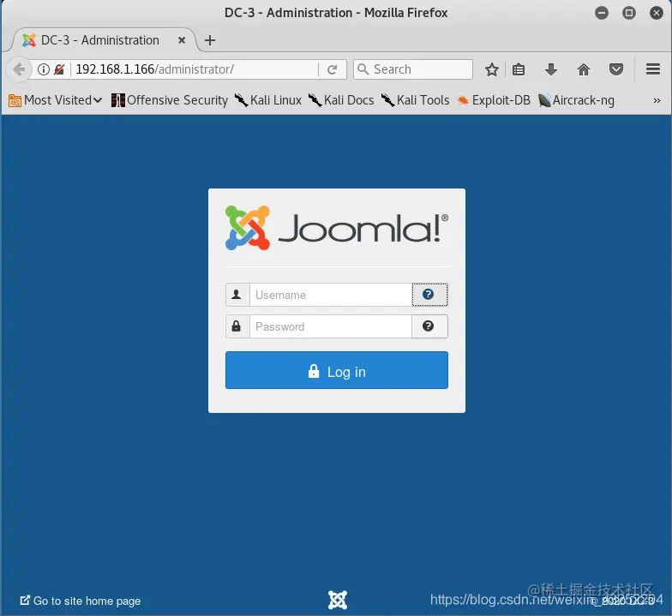Image resolution: width=672 pixels, height=616 pixels.
Task: Open the Offensive Security bookmark
Action: [170, 100]
